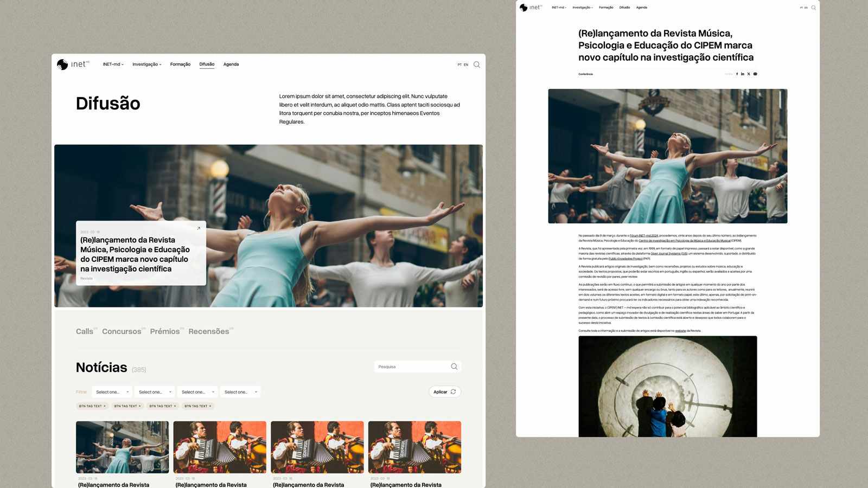
Task: Share the article on X
Action: click(x=749, y=74)
